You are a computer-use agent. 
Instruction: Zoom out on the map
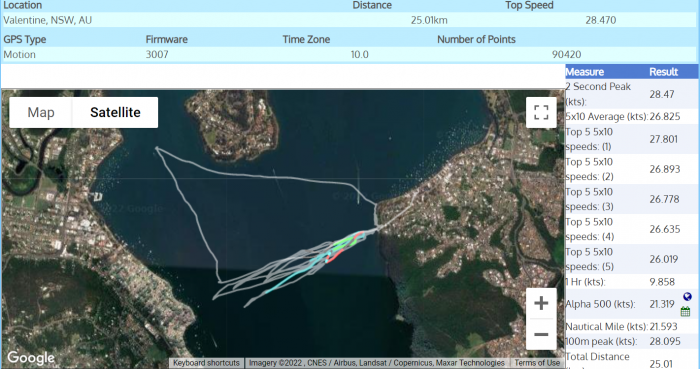(x=541, y=334)
